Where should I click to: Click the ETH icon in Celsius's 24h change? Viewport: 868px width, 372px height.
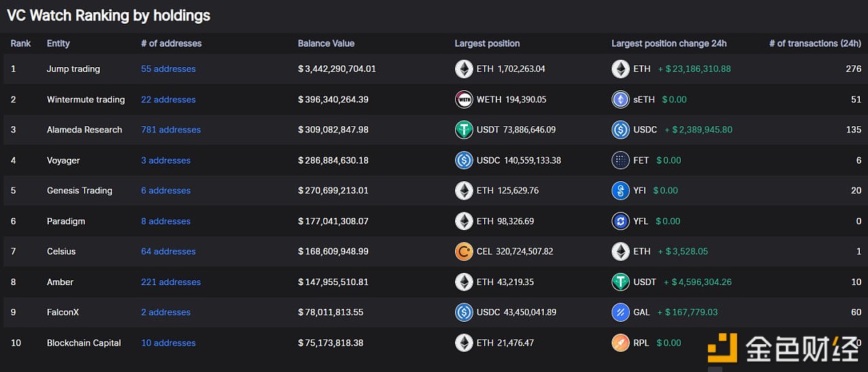pos(620,251)
